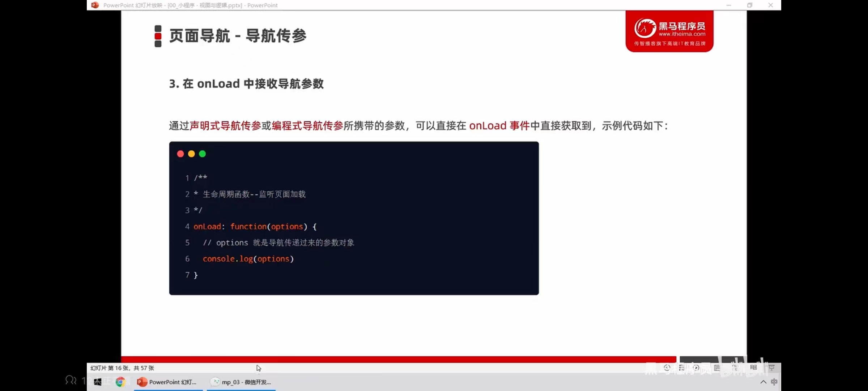The height and width of the screenshot is (391, 868).
Task: Expand the system tray hidden icons chevron
Action: pos(763,382)
